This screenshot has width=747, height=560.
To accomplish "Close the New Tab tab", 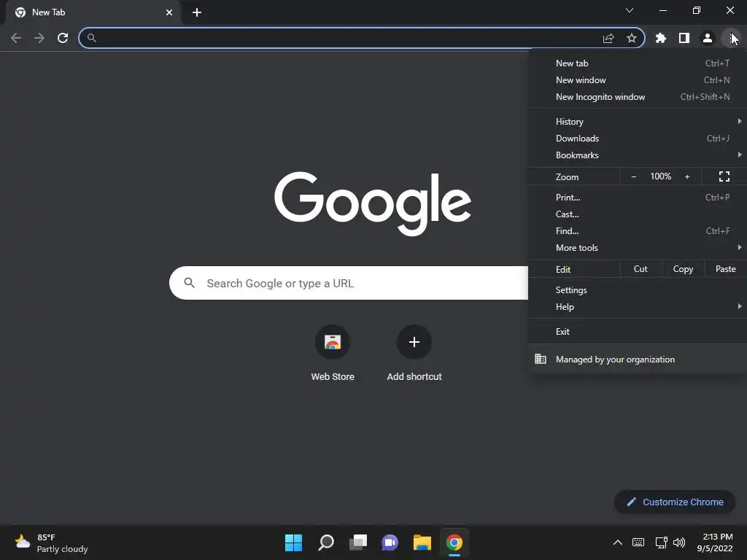I will pyautogui.click(x=169, y=12).
